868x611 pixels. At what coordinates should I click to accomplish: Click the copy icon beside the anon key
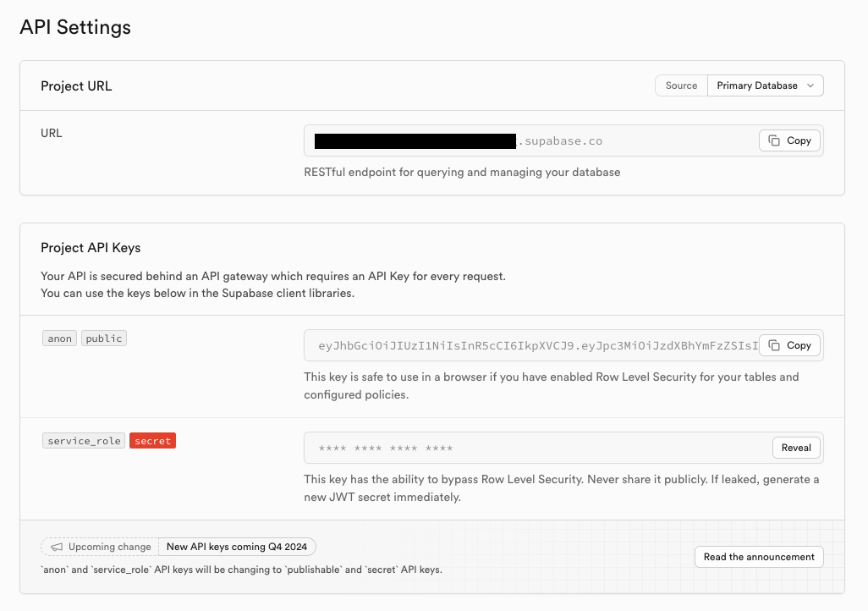point(774,345)
